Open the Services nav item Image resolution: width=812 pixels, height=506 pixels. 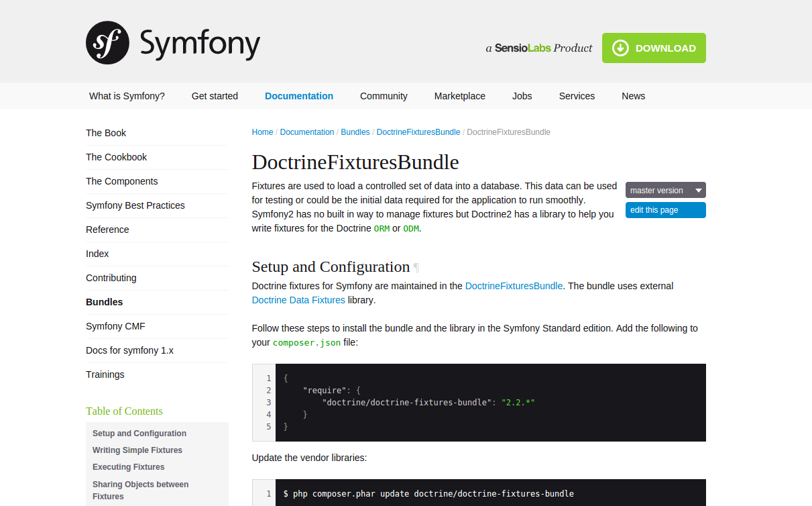point(577,96)
